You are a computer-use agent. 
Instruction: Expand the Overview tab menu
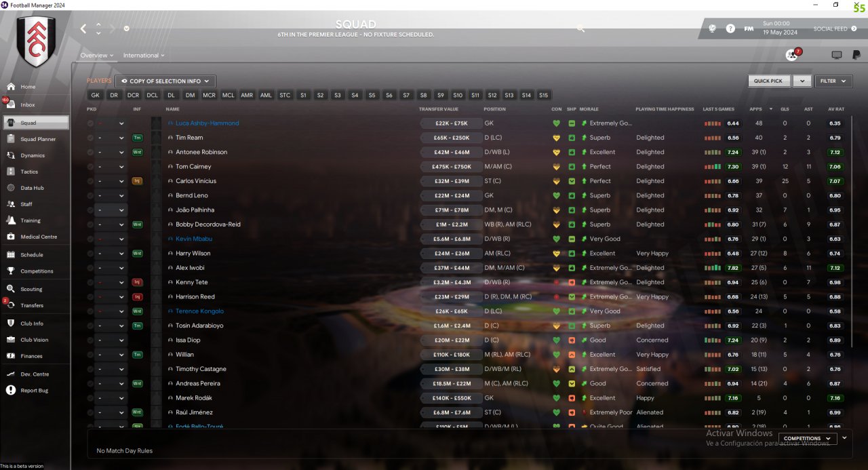[x=96, y=56]
